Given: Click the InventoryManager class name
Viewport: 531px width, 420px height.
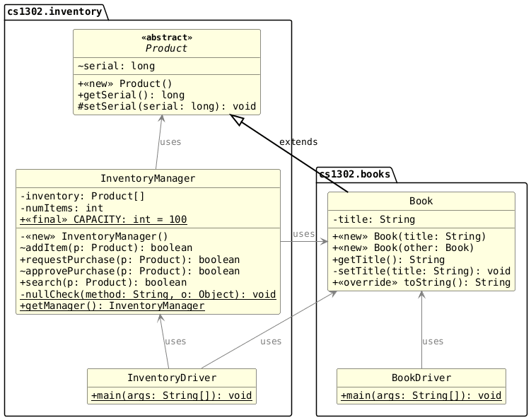Looking at the screenshot, I should coord(148,177).
